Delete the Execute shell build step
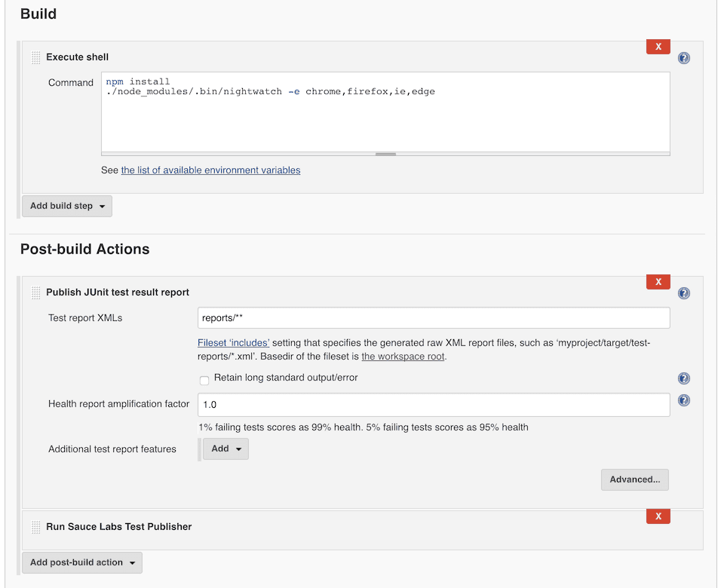Viewport: 724px width, 588px height. tap(657, 46)
